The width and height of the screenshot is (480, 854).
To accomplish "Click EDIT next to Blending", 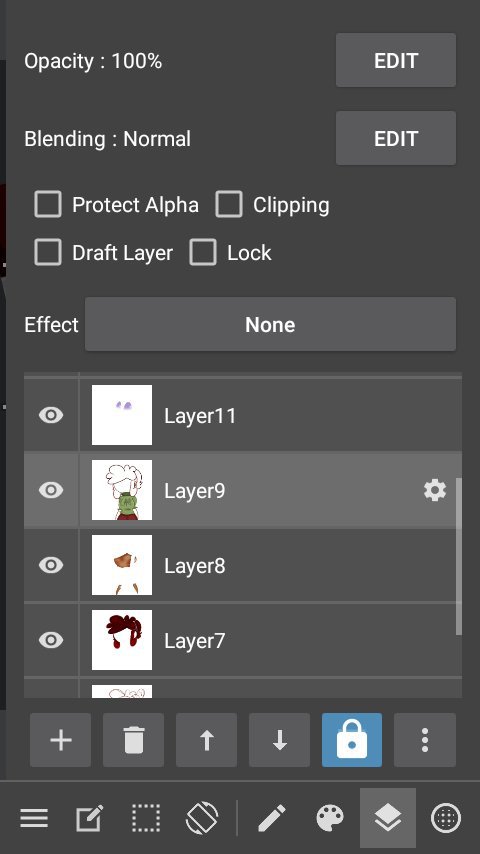I will click(396, 138).
